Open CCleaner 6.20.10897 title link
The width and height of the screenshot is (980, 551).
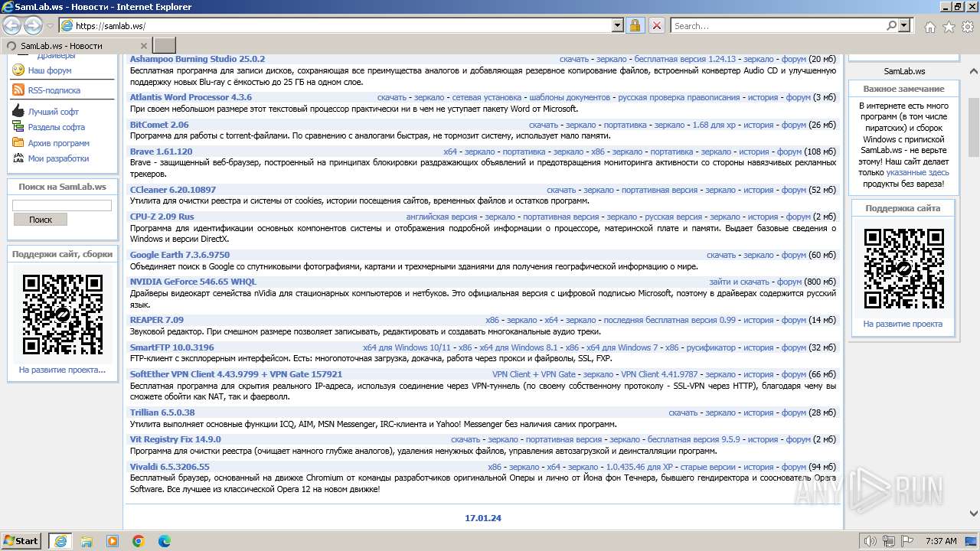[x=173, y=190]
